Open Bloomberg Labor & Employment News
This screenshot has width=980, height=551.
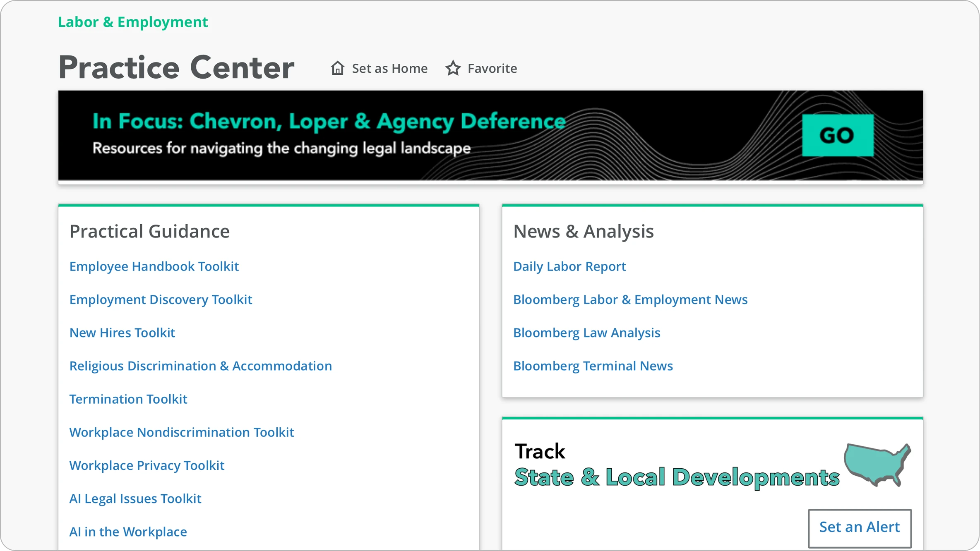tap(630, 299)
